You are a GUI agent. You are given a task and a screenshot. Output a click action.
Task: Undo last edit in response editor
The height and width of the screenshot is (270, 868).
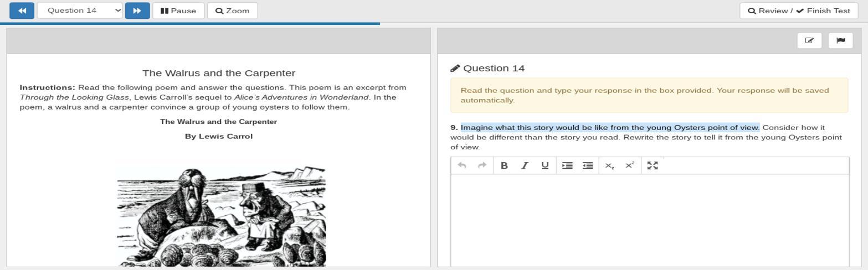click(x=462, y=165)
